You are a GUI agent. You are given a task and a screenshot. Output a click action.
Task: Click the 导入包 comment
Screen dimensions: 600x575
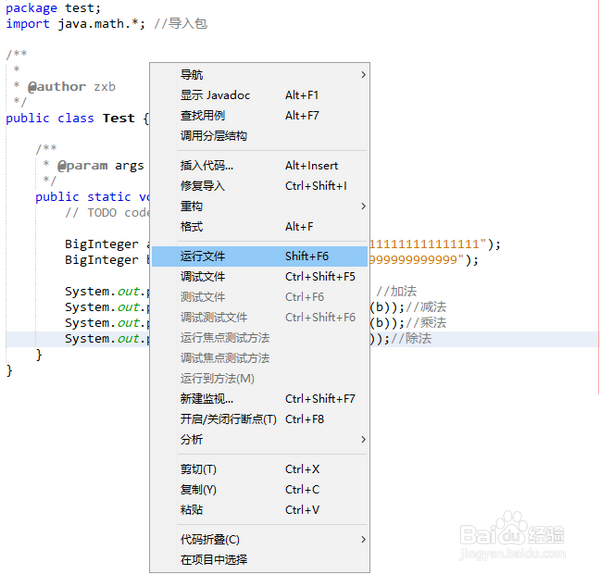[x=181, y=24]
